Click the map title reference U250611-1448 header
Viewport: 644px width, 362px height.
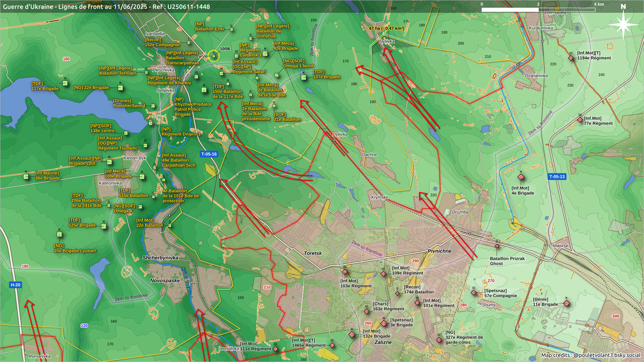click(x=106, y=7)
